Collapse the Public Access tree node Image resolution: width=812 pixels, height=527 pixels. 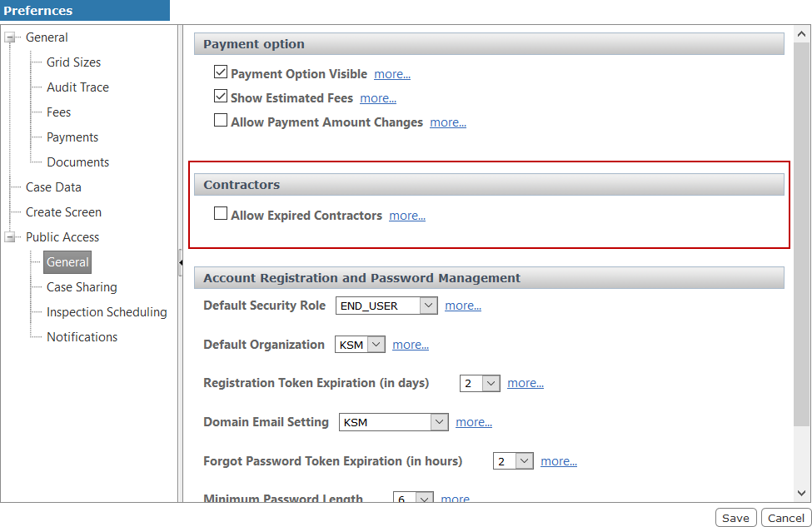point(10,236)
